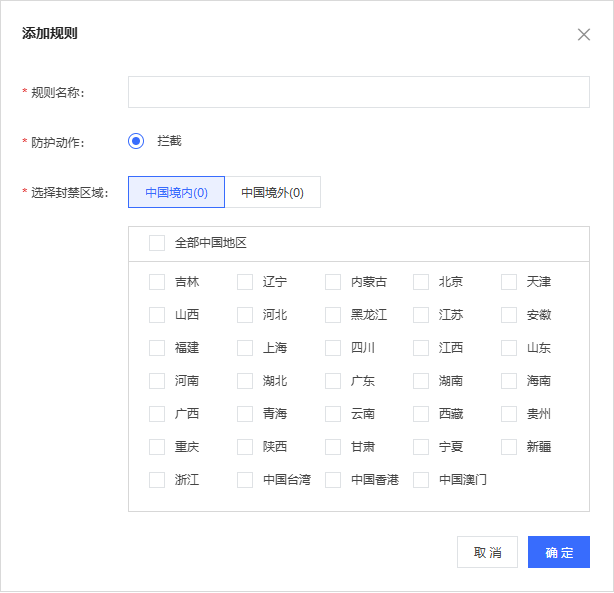This screenshot has width=614, height=593.
Task: Check the 新疆 checkbox
Action: coord(509,447)
